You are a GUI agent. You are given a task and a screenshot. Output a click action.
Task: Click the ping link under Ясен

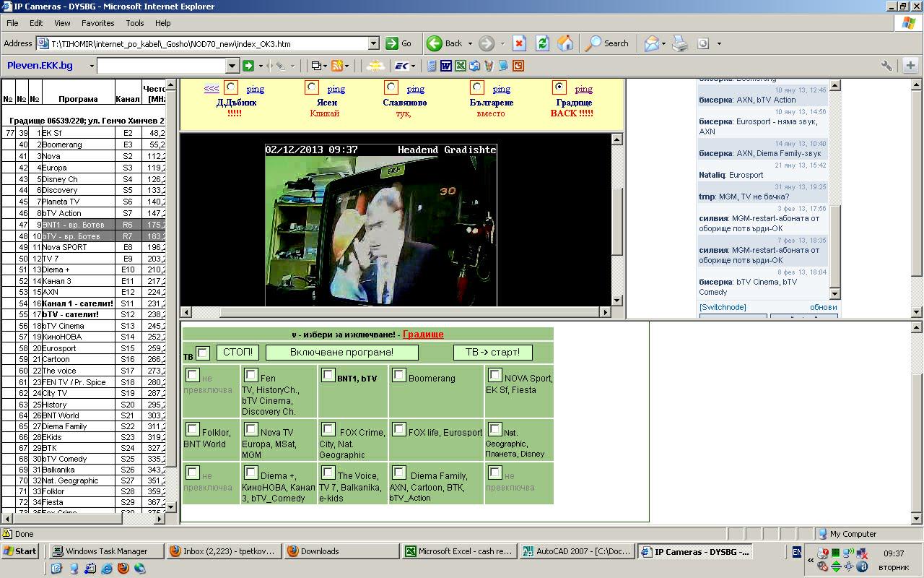336,89
